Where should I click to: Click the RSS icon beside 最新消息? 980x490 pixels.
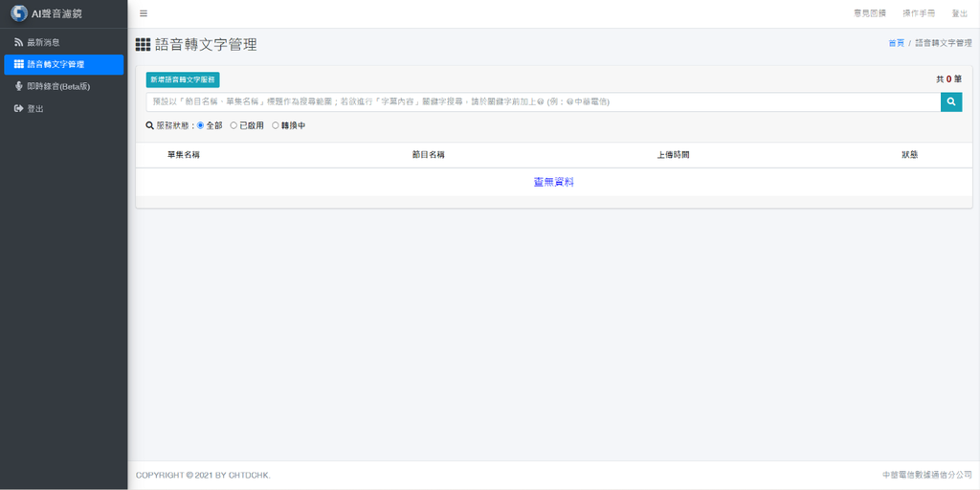click(19, 42)
